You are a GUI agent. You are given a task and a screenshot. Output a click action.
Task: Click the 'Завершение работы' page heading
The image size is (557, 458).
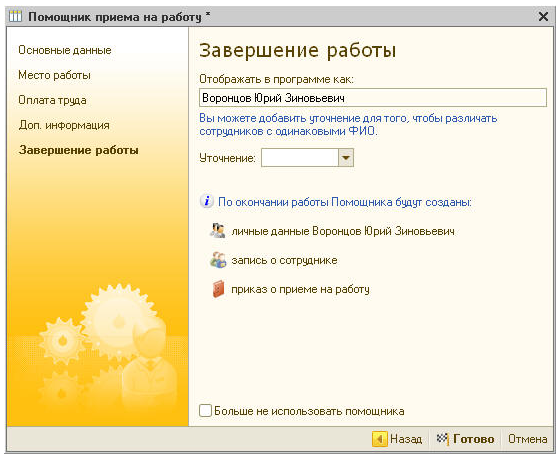pyautogui.click(x=297, y=50)
